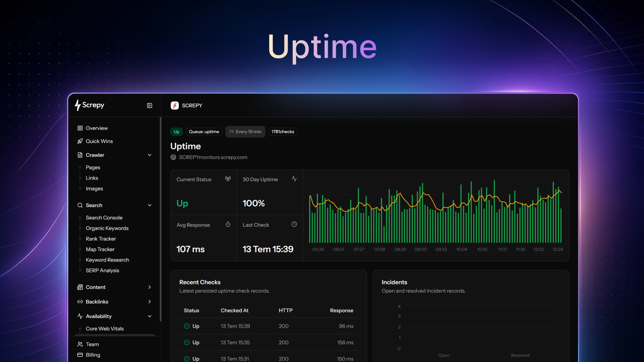Click the broadcast icon in Current Status card
Image resolution: width=644 pixels, height=362 pixels.
pos(228,179)
